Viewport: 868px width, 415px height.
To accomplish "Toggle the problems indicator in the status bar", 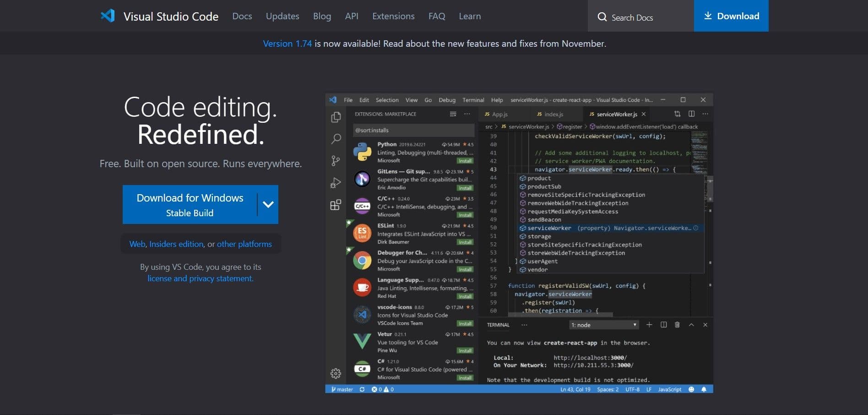I will coord(382,389).
